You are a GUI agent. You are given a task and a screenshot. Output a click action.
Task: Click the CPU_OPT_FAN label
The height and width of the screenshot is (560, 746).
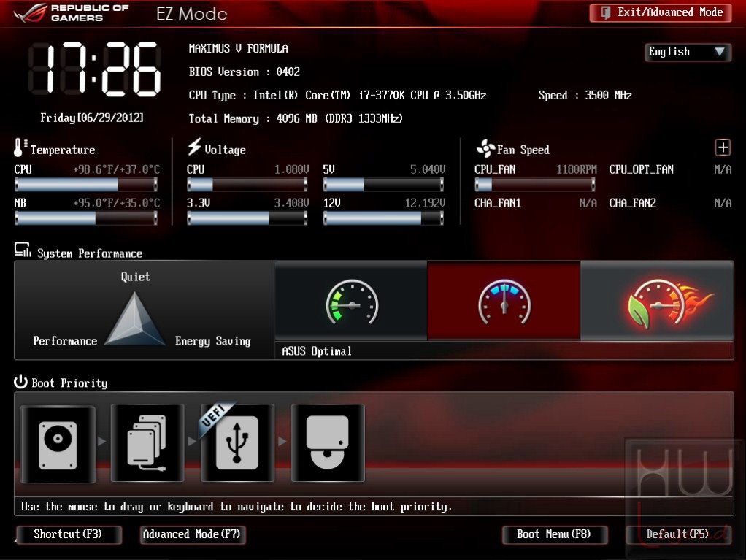pos(642,169)
